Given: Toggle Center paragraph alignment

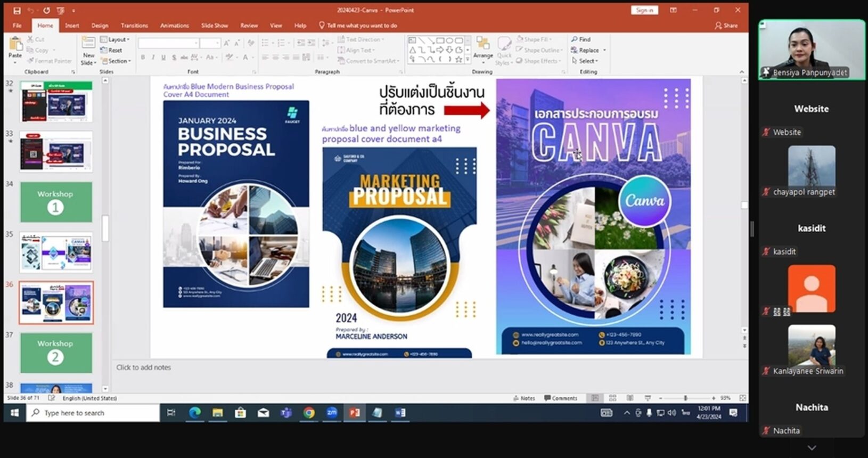Looking at the screenshot, I should (276, 57).
